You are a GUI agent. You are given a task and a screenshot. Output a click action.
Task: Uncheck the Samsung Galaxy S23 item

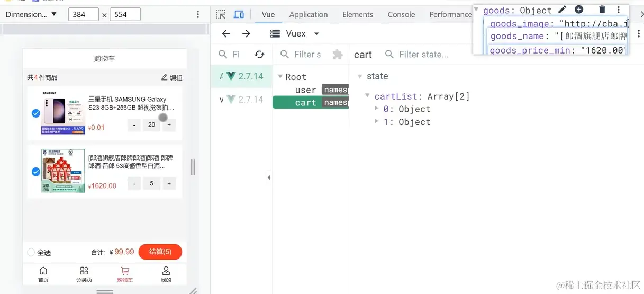coord(36,113)
